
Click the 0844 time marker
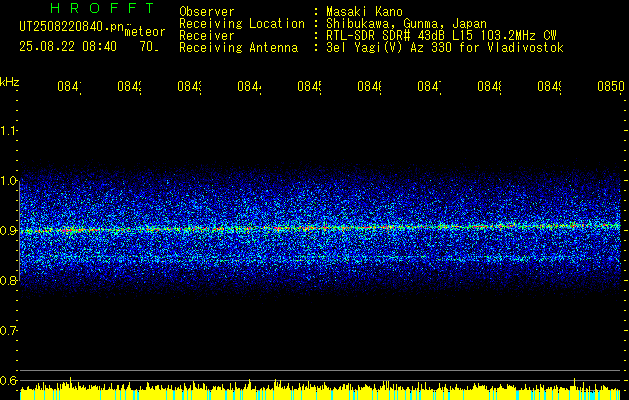point(249,86)
